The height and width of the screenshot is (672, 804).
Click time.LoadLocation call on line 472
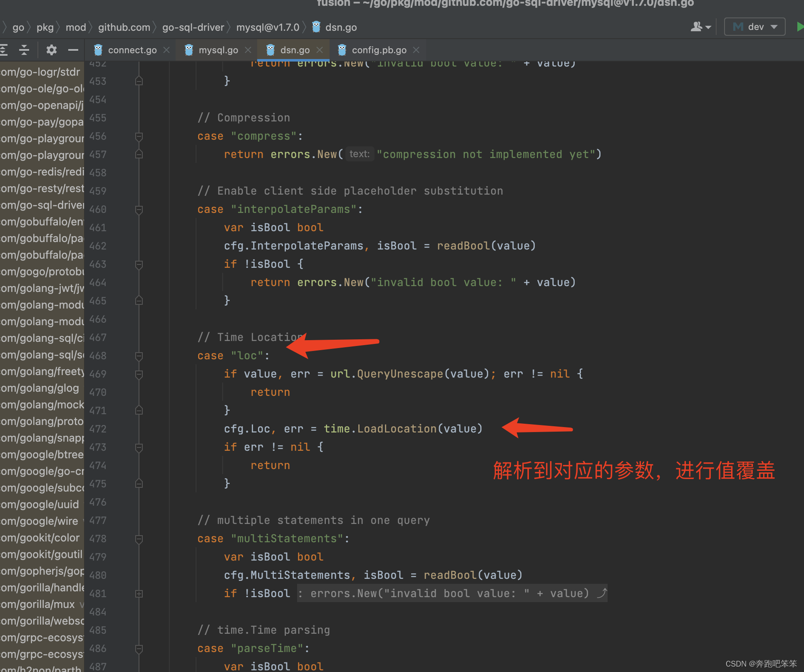point(403,429)
